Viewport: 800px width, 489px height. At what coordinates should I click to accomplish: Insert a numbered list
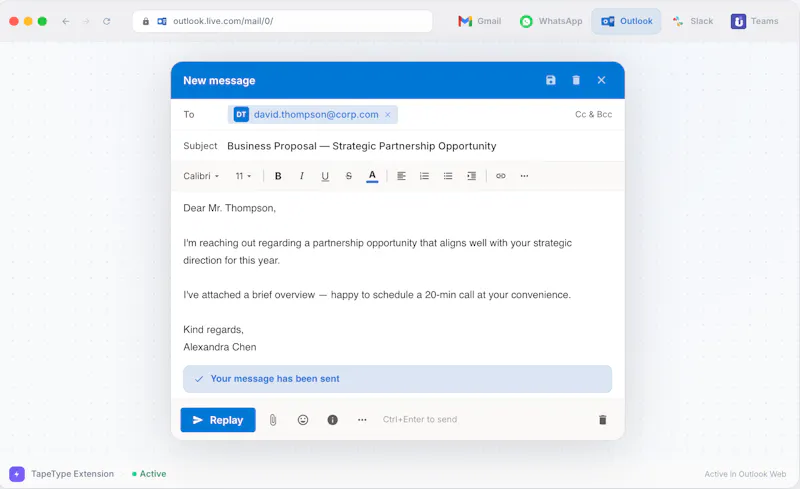424,176
